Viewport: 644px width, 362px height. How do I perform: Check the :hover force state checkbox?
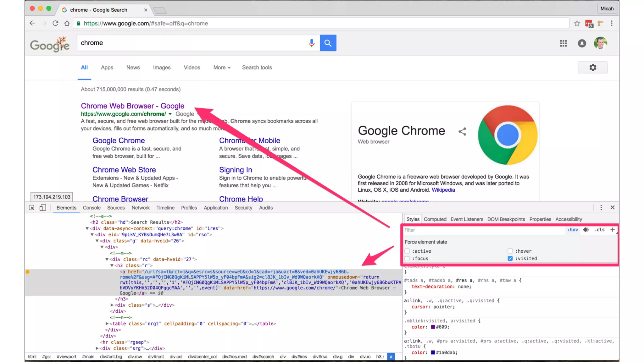click(x=510, y=251)
